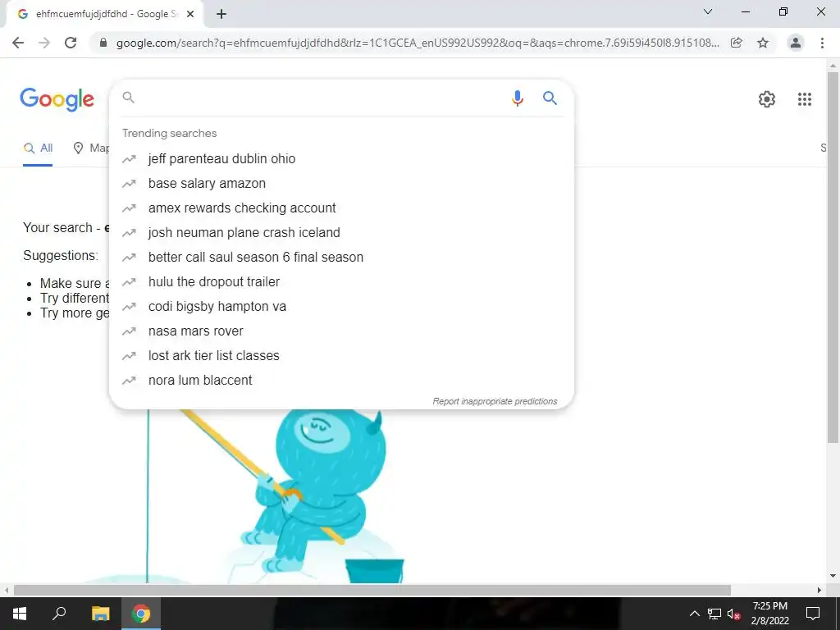This screenshot has height=630, width=840.
Task: Select the All results tab
Action: (x=38, y=148)
